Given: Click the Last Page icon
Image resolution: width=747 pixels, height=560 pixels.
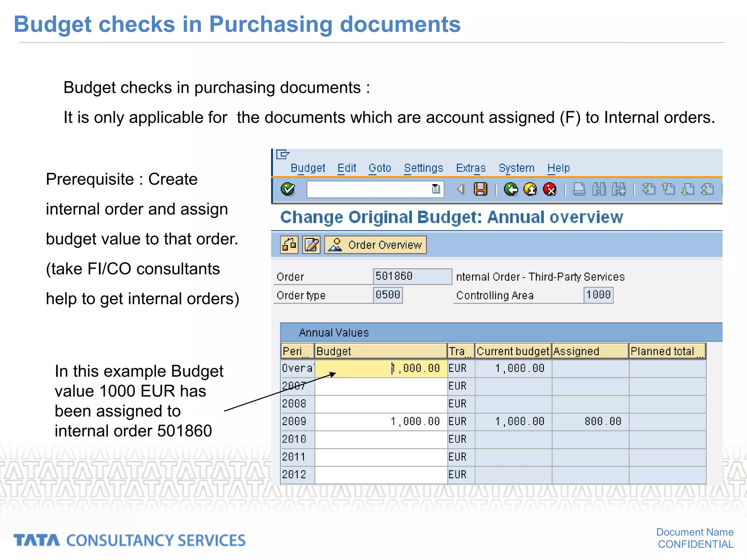Looking at the screenshot, I should click(708, 189).
